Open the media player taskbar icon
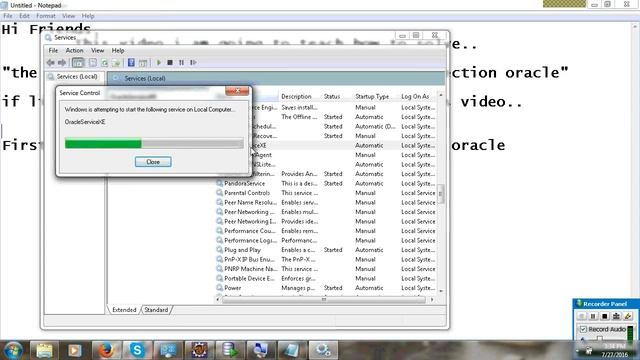Viewport: 640px width, 360px height. pos(75,350)
